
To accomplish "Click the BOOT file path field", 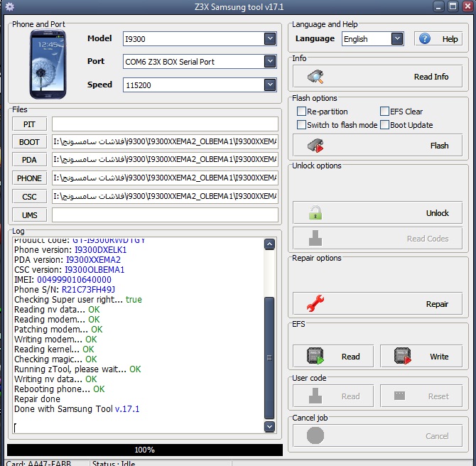I will (x=165, y=142).
